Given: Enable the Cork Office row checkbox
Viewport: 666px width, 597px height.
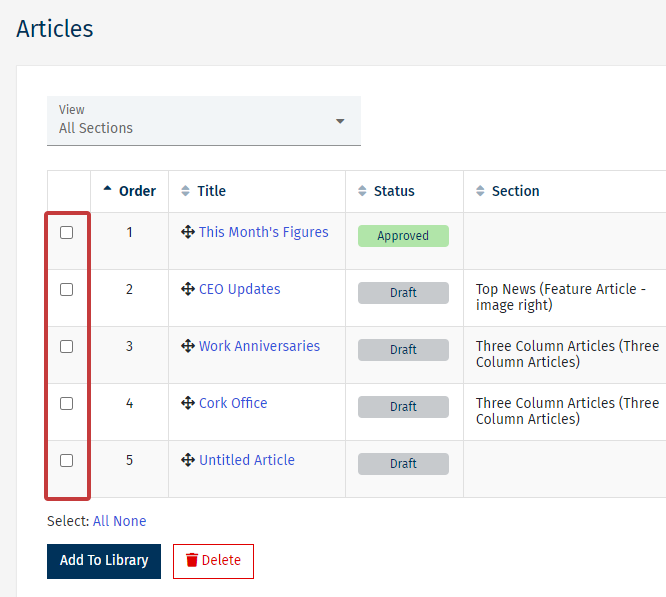Looking at the screenshot, I should (67, 403).
